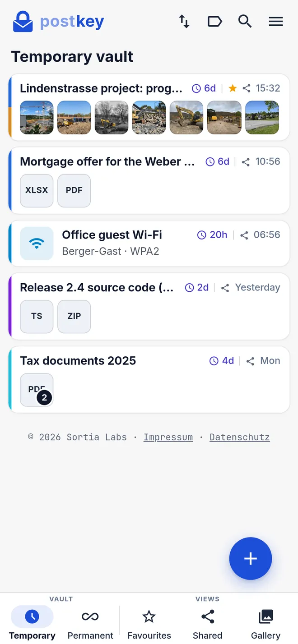The image size is (298, 644).
Task: Switch to the Favourites view tab
Action: (149, 625)
